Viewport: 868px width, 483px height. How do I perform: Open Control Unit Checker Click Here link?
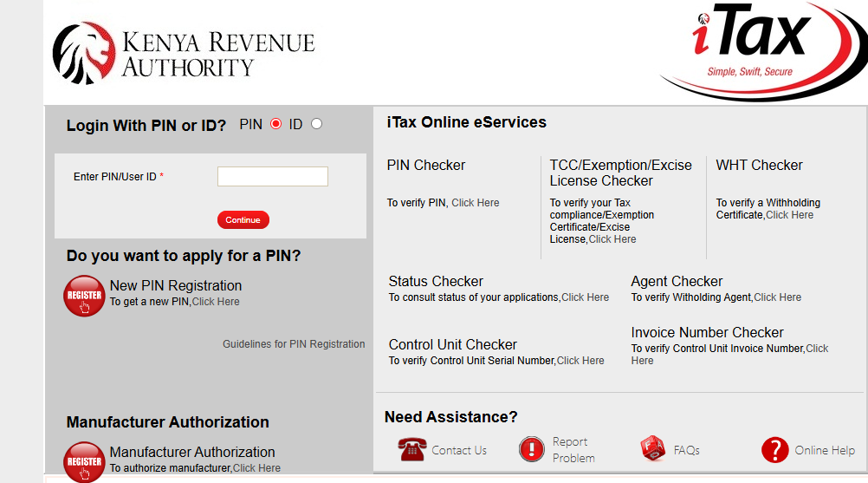pyautogui.click(x=580, y=361)
